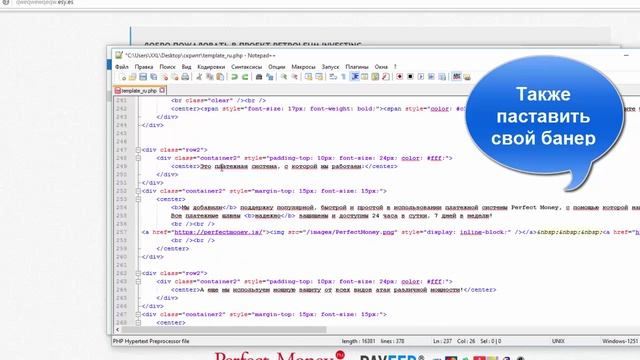The image size is (640, 360).
Task: Collapse the row2 fold at line 262
Action: [x=138, y=273]
